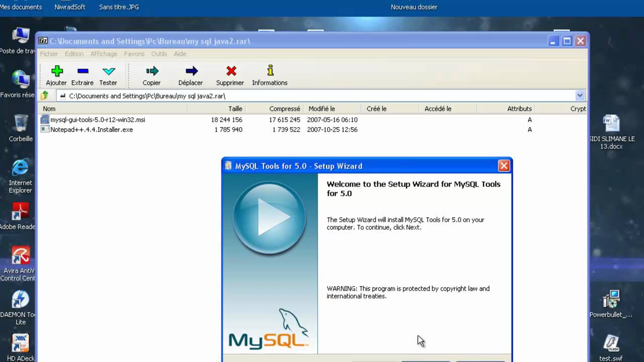This screenshot has height=362, width=644.
Task: Open test.swf flash file icon
Action: pyautogui.click(x=611, y=343)
